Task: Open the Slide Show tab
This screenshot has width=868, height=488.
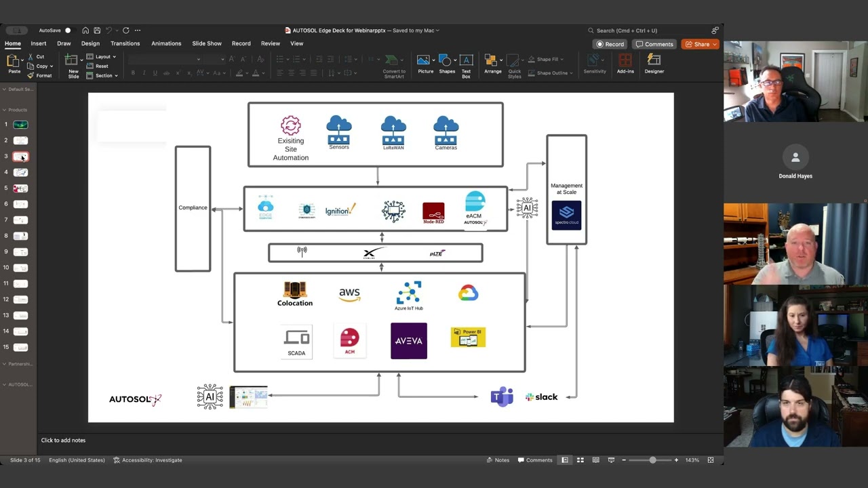Action: (207, 43)
